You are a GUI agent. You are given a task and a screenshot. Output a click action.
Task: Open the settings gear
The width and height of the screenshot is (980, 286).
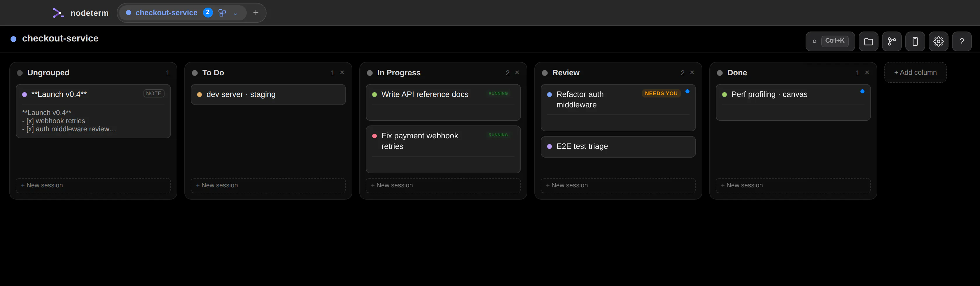(x=939, y=41)
